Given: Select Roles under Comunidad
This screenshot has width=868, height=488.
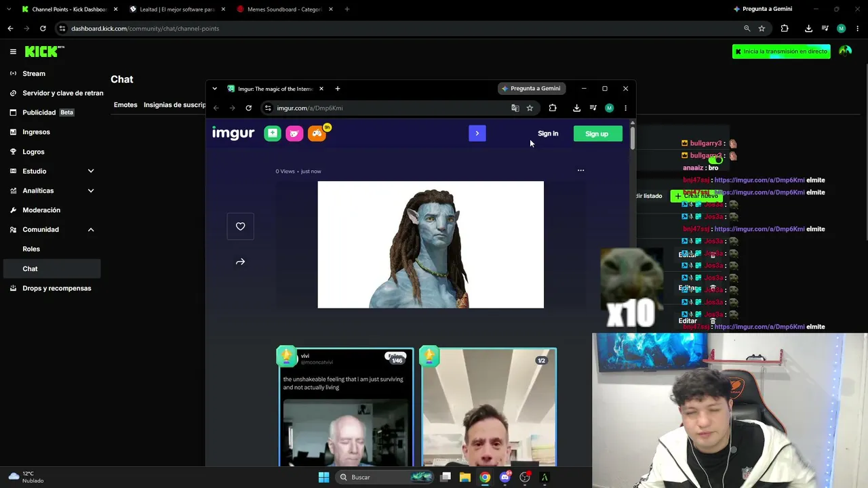Looking at the screenshot, I should (31, 249).
